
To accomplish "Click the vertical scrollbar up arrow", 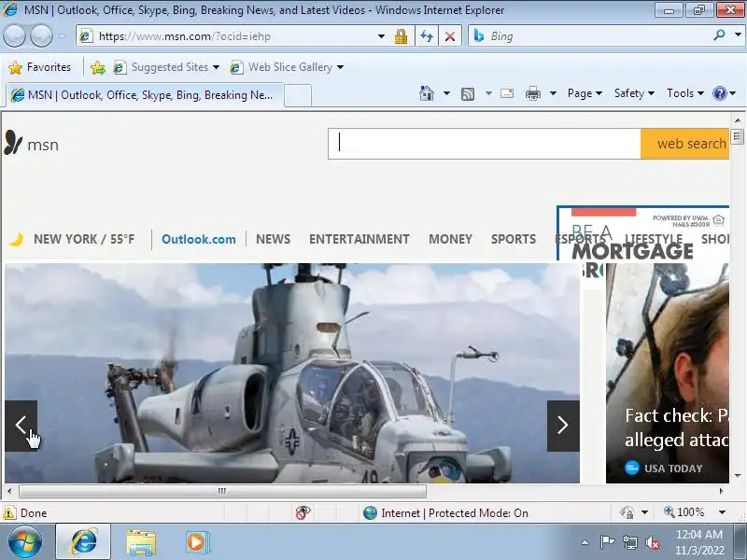I will [738, 120].
